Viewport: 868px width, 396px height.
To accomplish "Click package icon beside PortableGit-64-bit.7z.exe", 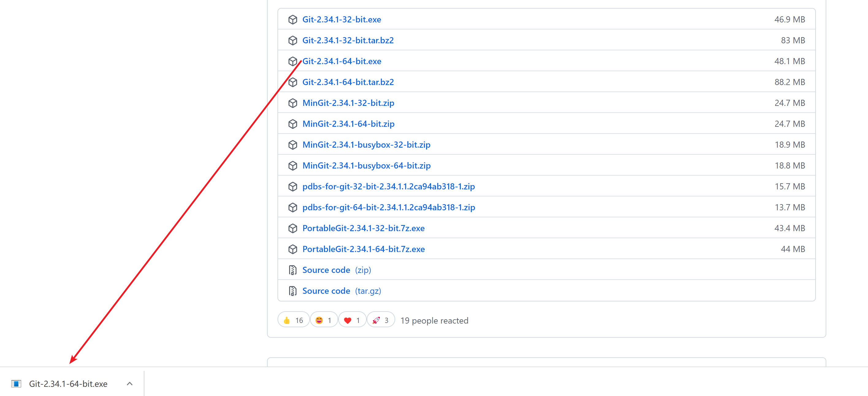I will tap(293, 249).
